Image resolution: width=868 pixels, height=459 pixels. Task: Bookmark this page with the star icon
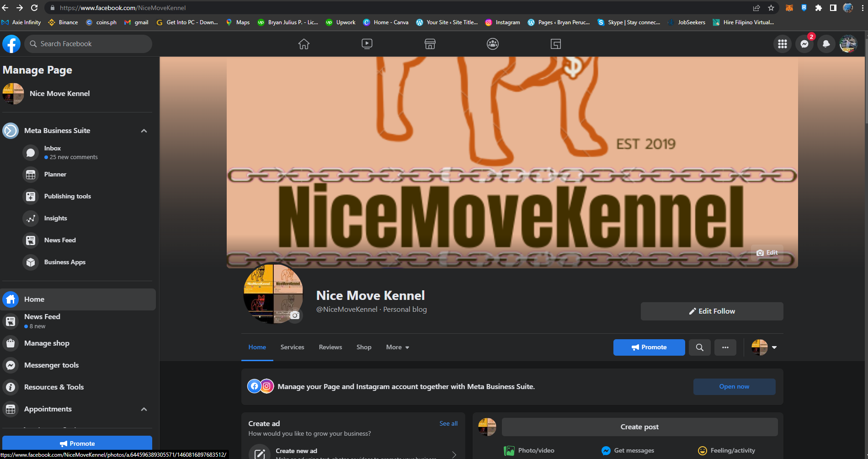771,8
